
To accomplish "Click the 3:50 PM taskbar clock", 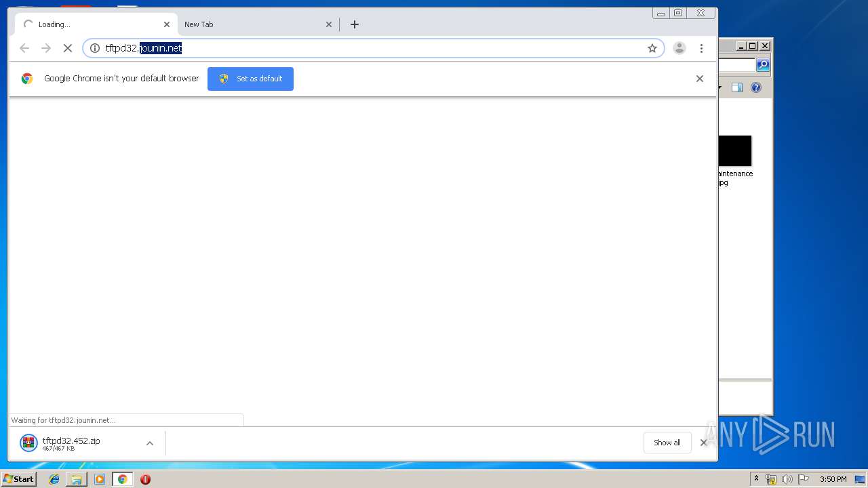I will 833,479.
